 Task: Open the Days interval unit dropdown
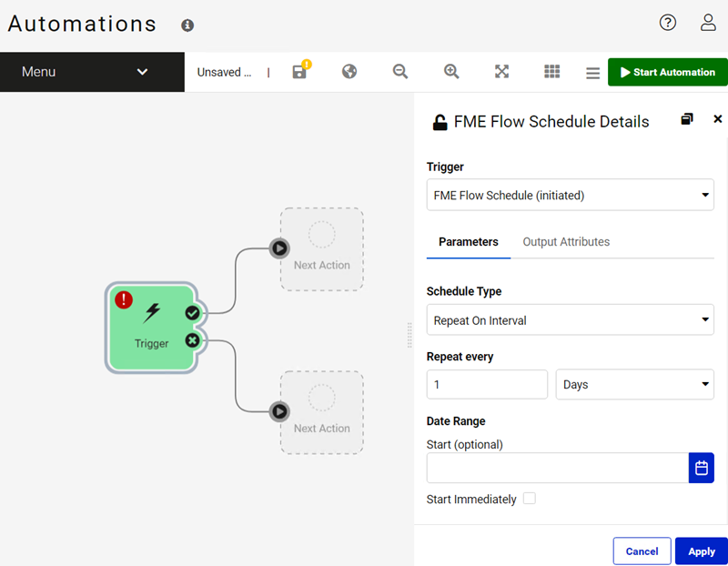click(634, 384)
